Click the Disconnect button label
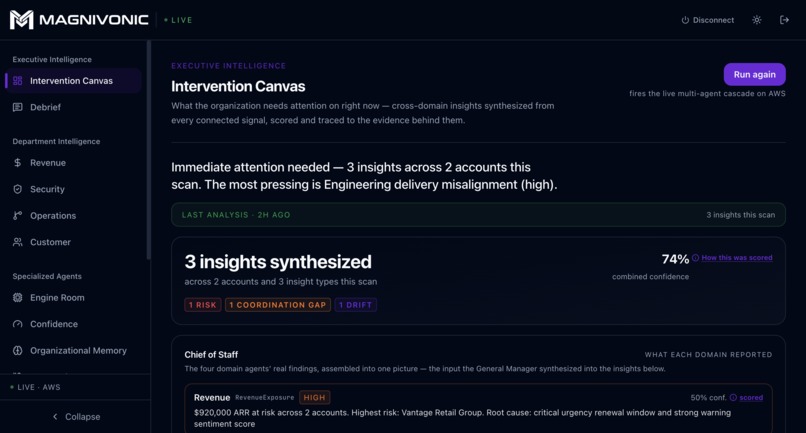This screenshot has width=806, height=433. pyautogui.click(x=713, y=20)
